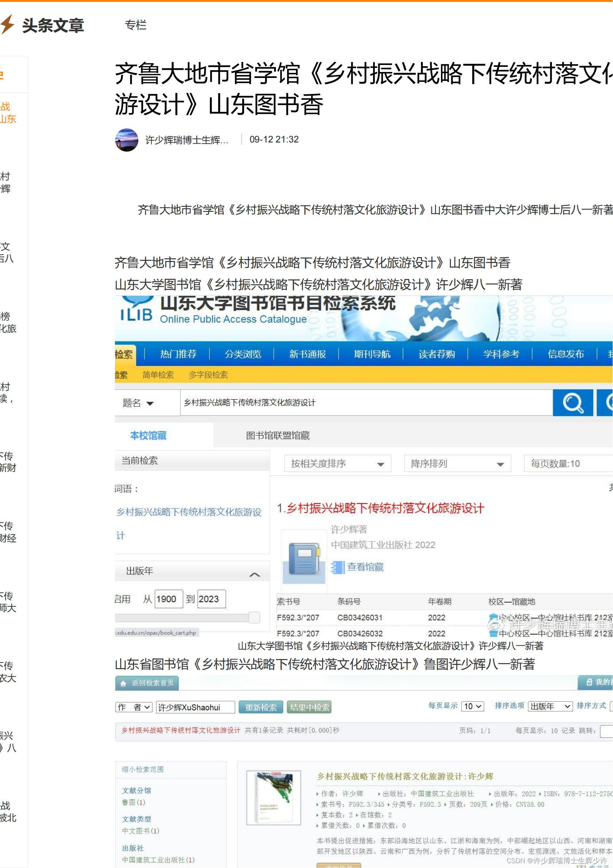Open the 每页数量:10 dropdown
613x868 pixels.
[568, 464]
